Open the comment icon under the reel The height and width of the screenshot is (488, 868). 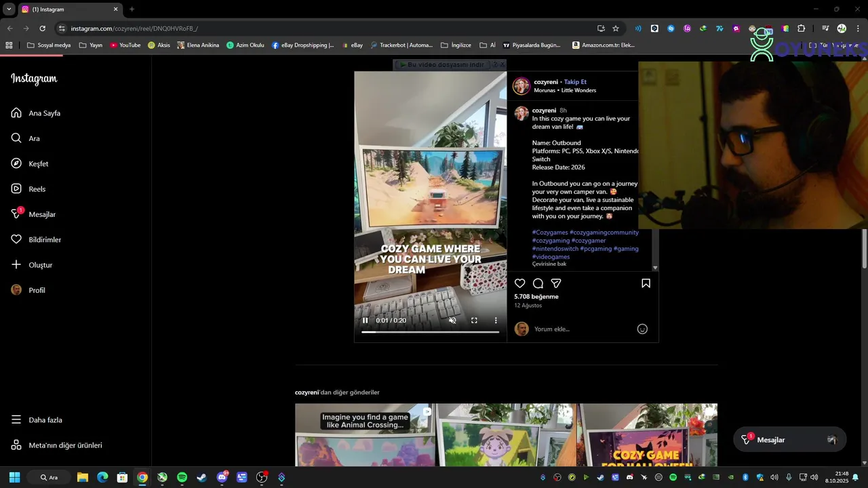point(538,283)
